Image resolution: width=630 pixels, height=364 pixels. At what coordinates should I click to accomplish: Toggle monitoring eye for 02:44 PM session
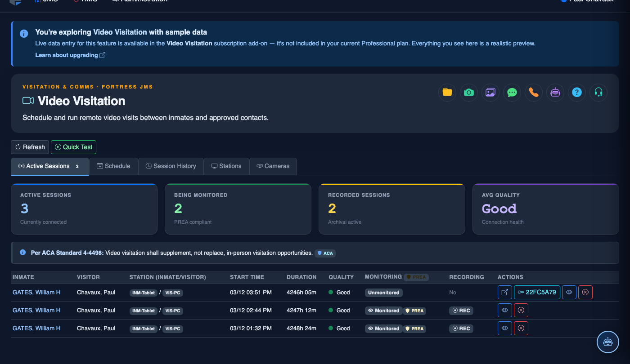pyautogui.click(x=505, y=311)
